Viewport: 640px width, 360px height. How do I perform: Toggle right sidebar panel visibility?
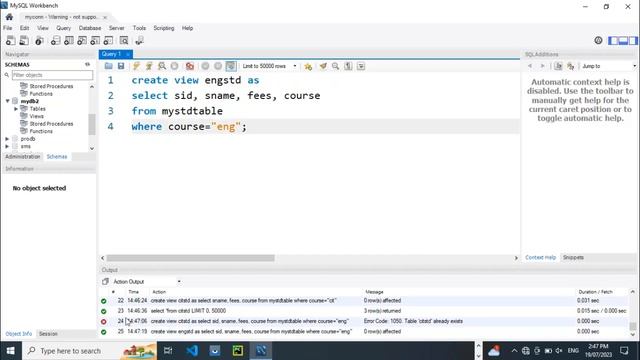(x=633, y=40)
